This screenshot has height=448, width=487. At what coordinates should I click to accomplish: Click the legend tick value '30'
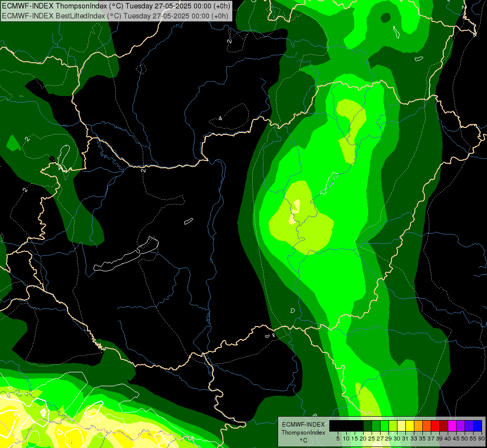[x=397, y=439]
